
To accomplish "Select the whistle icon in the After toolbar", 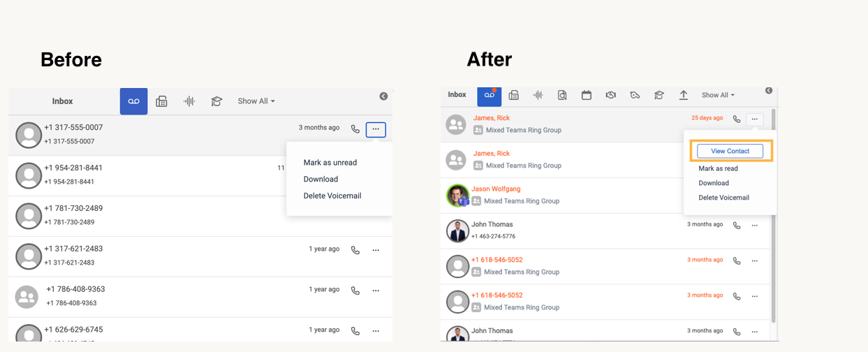I will pos(635,95).
